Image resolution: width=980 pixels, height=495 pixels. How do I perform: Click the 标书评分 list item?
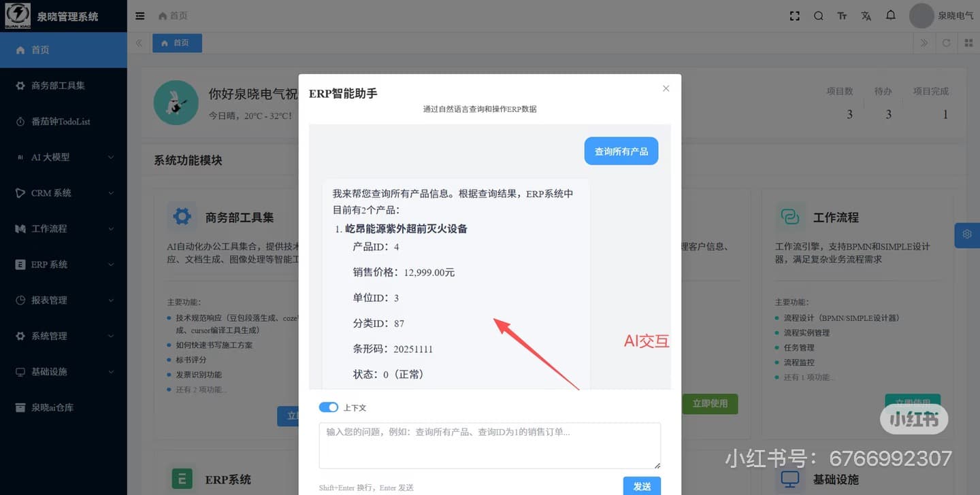[x=191, y=360]
